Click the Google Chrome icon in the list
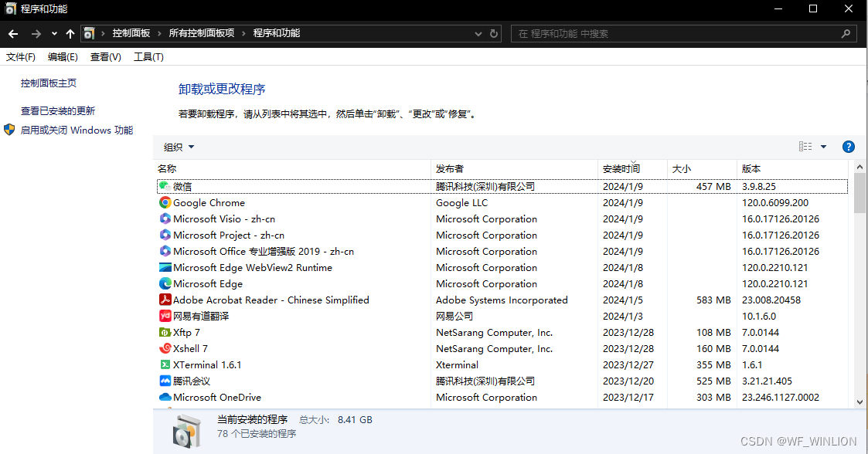 [x=165, y=202]
